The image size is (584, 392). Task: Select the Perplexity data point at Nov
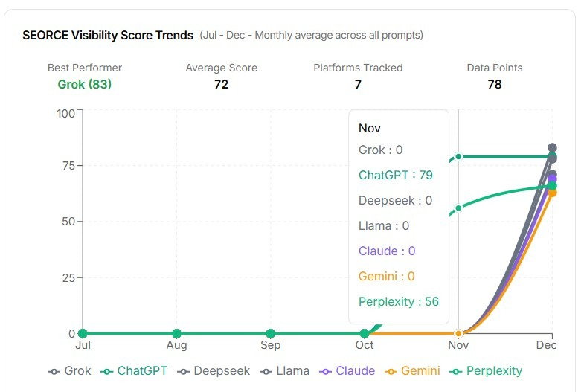click(x=458, y=208)
